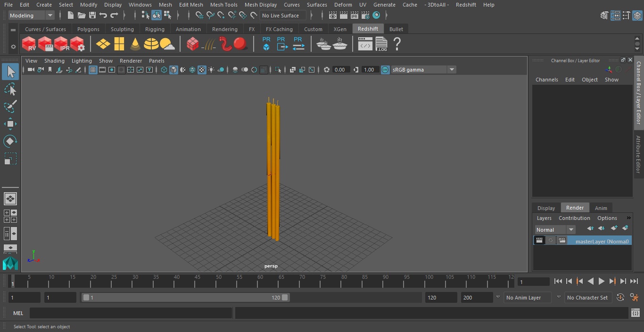Open the Redshift menu in menu bar
Viewport: 644px width, 332px height.
click(466, 5)
